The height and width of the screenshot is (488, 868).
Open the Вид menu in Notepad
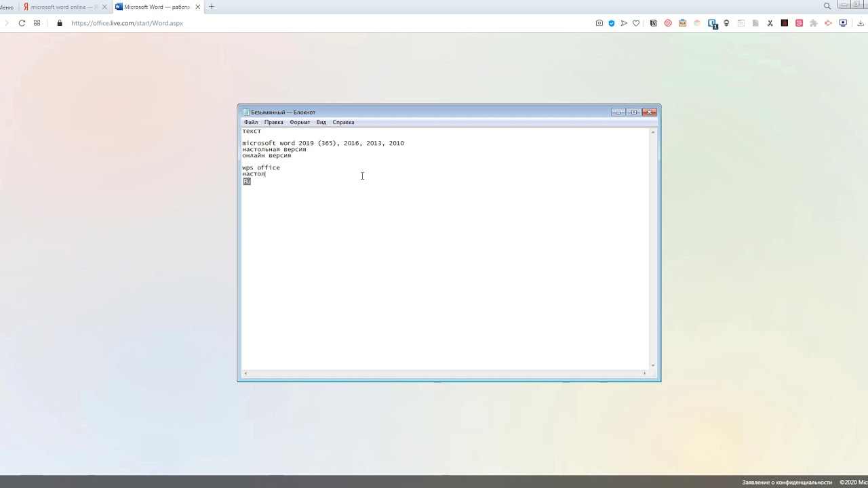(x=321, y=123)
